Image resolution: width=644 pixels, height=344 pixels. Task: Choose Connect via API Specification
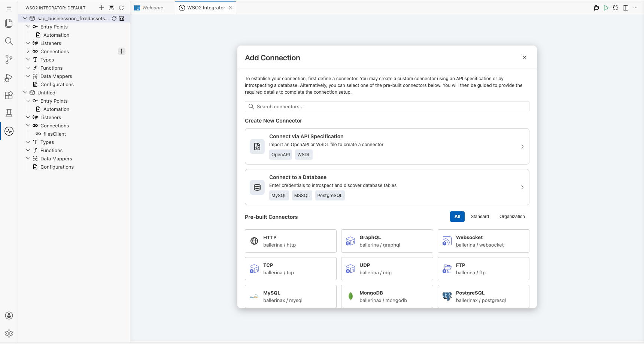387,146
